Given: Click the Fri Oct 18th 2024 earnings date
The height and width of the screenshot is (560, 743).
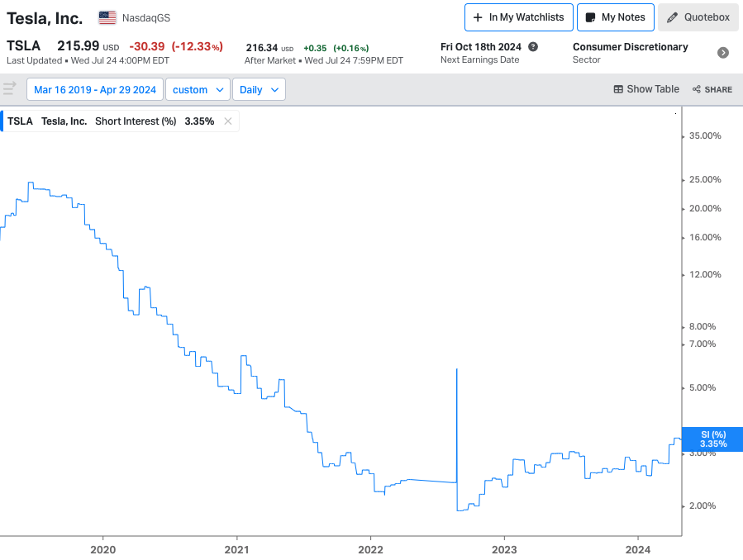Looking at the screenshot, I should (x=480, y=47).
